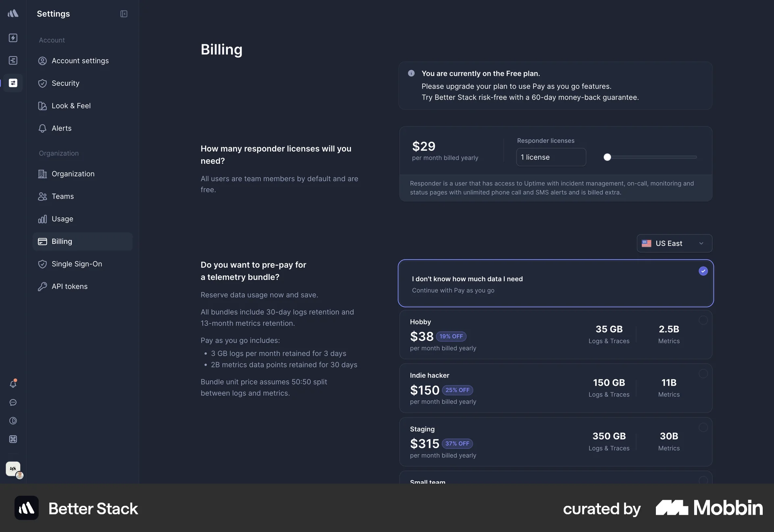Select the Settings sliders icon in sidebar

coord(13,83)
